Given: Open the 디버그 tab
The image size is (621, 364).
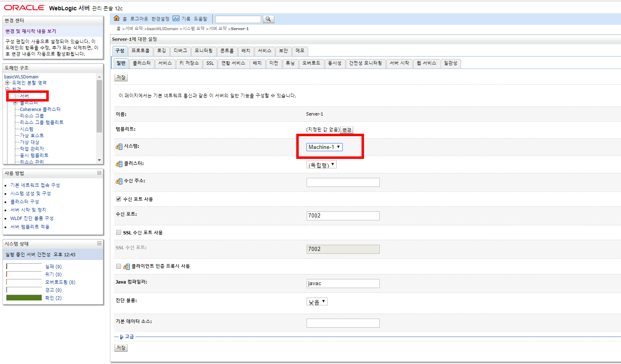Looking at the screenshot, I should (180, 51).
